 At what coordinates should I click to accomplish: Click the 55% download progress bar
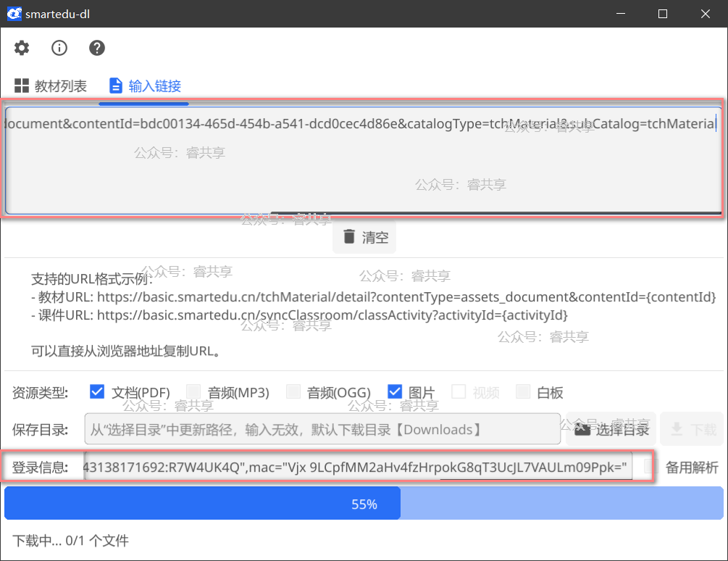[x=364, y=504]
